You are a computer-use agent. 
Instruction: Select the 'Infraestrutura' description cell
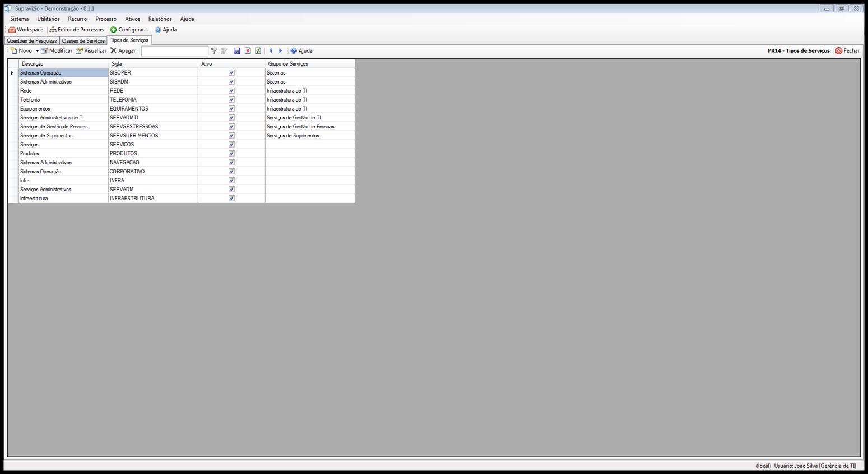63,199
